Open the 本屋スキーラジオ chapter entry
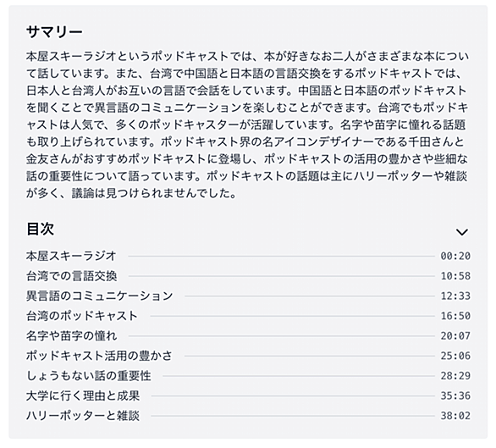The height and width of the screenshot is (448, 496). pos(71,256)
